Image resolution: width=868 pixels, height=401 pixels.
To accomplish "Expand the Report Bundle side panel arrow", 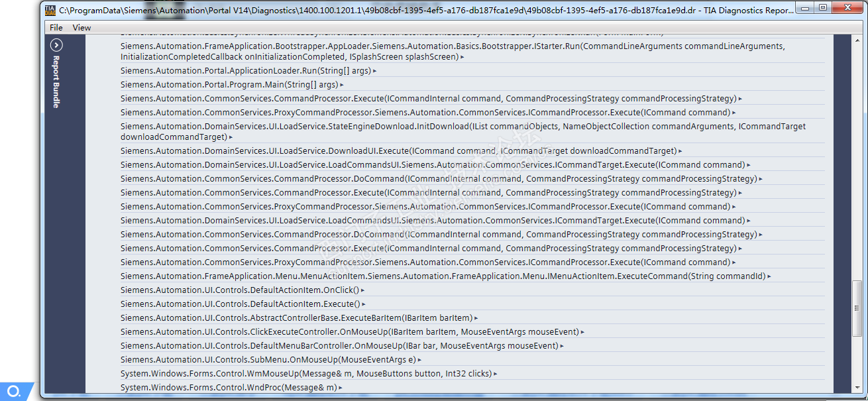I will [57, 45].
